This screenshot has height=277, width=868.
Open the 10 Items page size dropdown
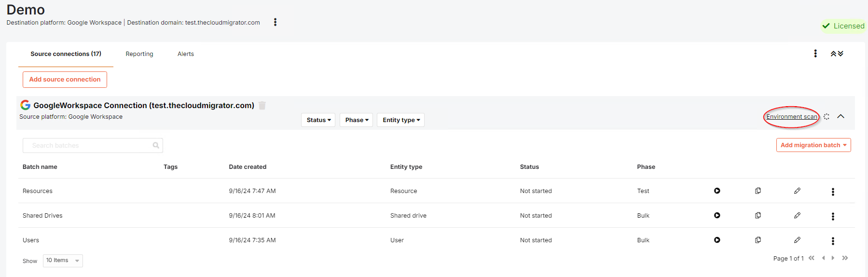click(63, 261)
